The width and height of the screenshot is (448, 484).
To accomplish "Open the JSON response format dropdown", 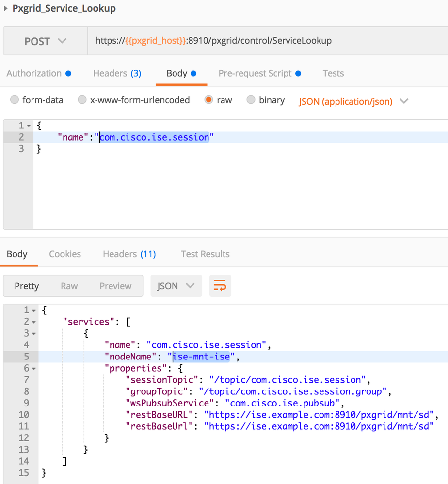I will (176, 286).
